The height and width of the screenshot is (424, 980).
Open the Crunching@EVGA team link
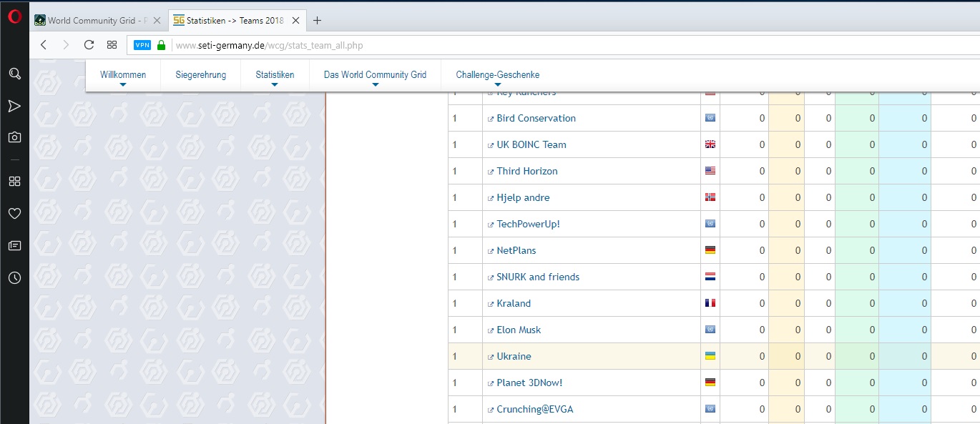(x=535, y=409)
